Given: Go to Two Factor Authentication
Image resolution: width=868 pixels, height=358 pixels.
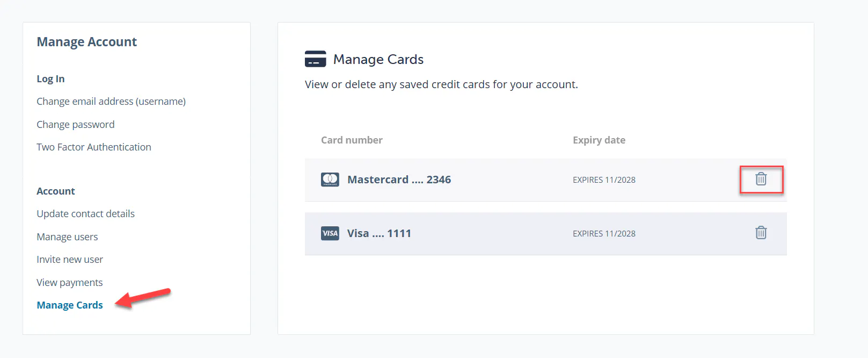Looking at the screenshot, I should point(94,147).
